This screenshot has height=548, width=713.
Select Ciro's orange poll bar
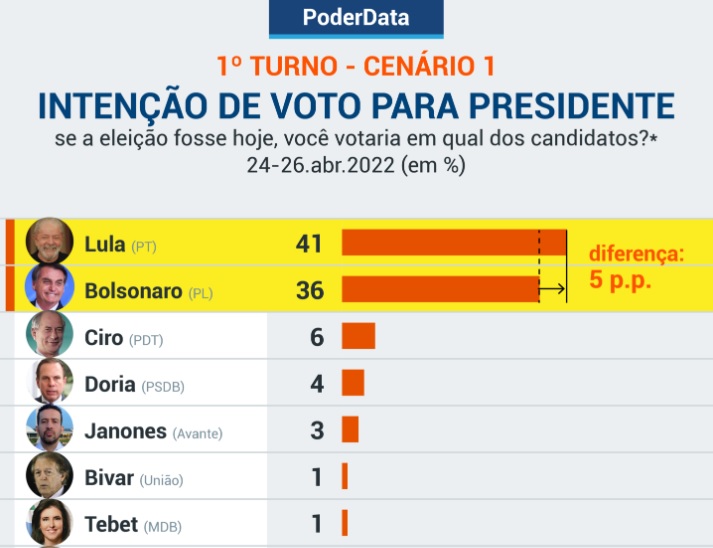pyautogui.click(x=358, y=336)
